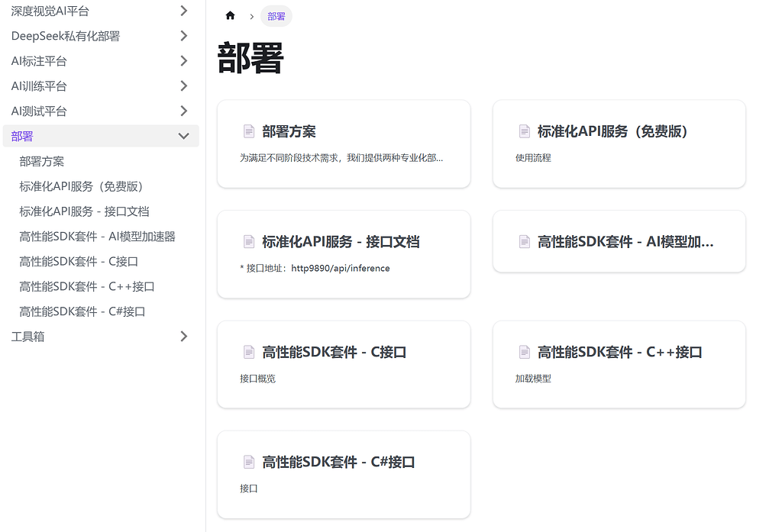
Task: Click 接口 description on C#接口 card
Action: point(248,488)
